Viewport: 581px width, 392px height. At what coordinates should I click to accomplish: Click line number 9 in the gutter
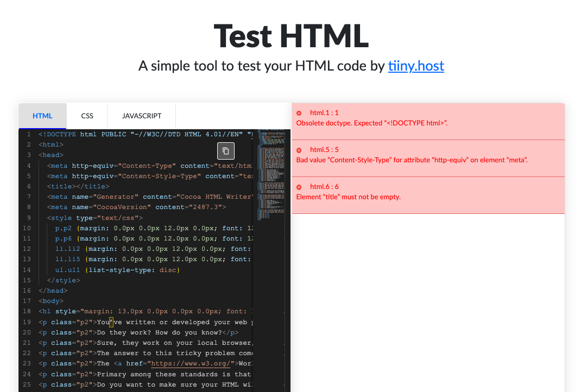tap(29, 218)
